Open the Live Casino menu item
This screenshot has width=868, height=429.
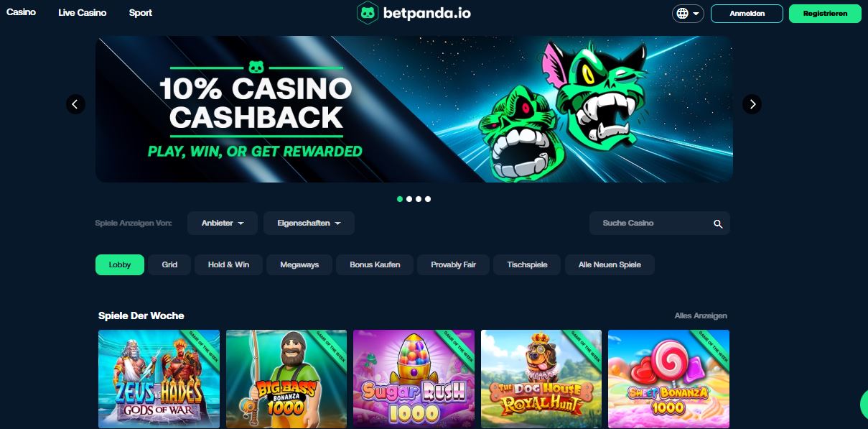click(83, 13)
